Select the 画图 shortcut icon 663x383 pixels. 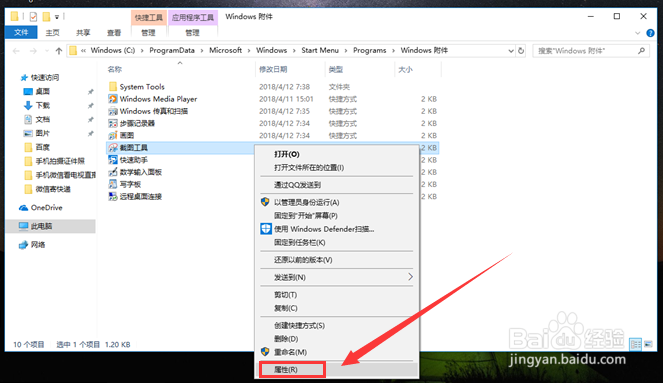click(x=112, y=136)
